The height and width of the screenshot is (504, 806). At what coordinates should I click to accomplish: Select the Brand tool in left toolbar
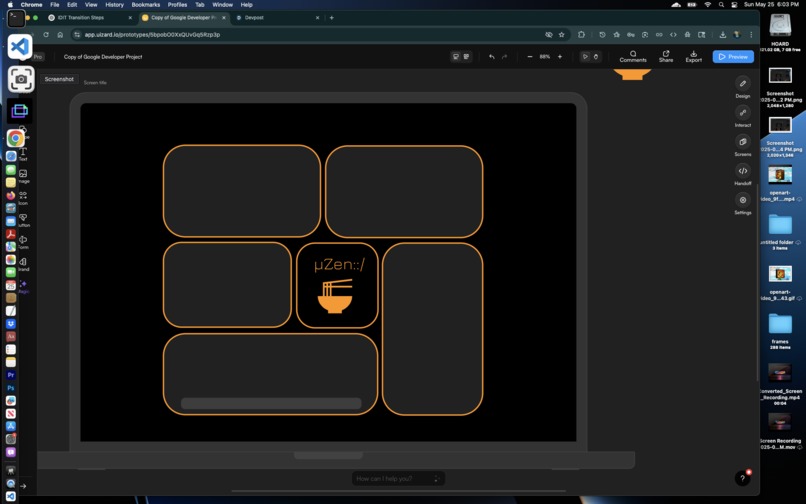[x=23, y=264]
